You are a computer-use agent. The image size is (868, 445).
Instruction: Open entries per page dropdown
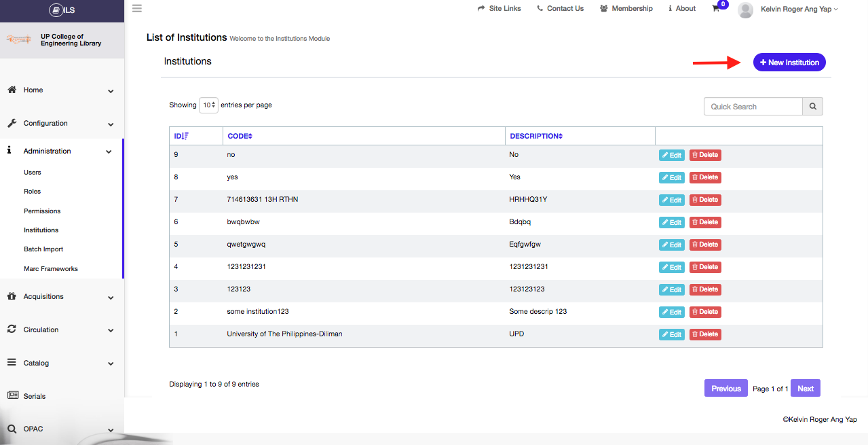(x=208, y=105)
